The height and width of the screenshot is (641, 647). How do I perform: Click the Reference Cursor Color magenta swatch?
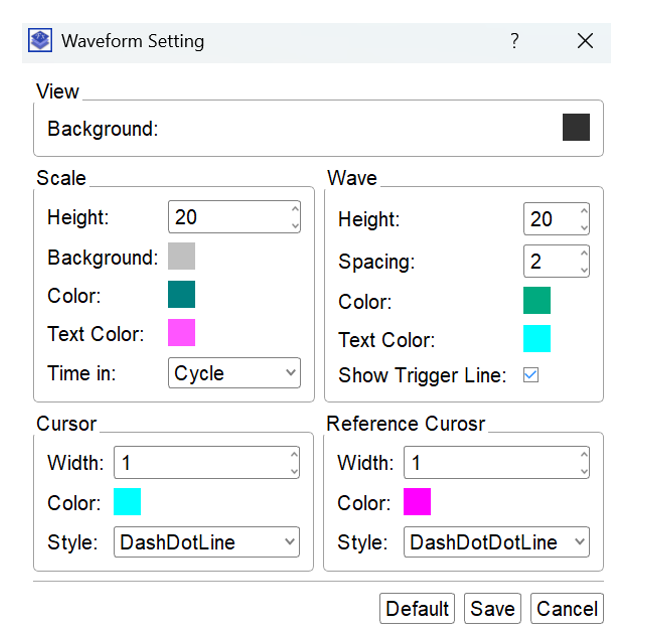pyautogui.click(x=417, y=502)
